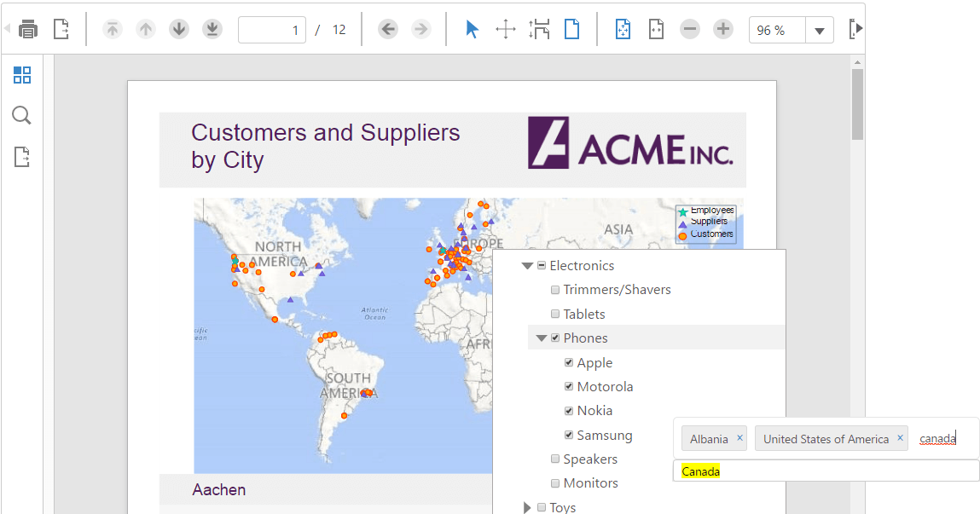The width and height of the screenshot is (980, 514).
Task: Zoom in with the plus icon
Action: tap(722, 28)
